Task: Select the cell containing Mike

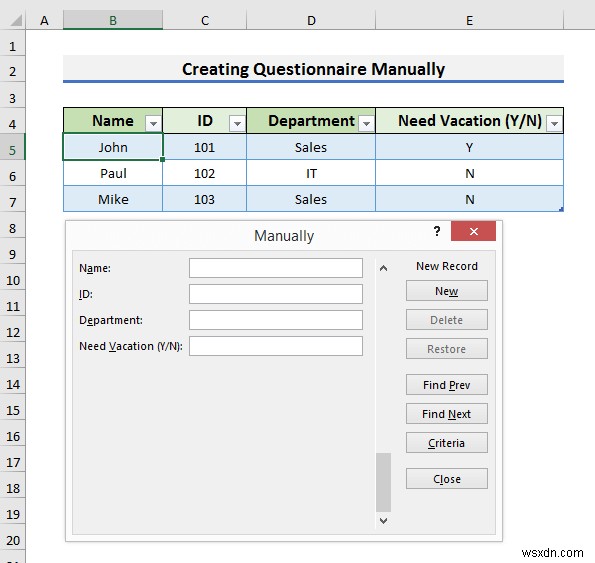Action: pos(113,199)
